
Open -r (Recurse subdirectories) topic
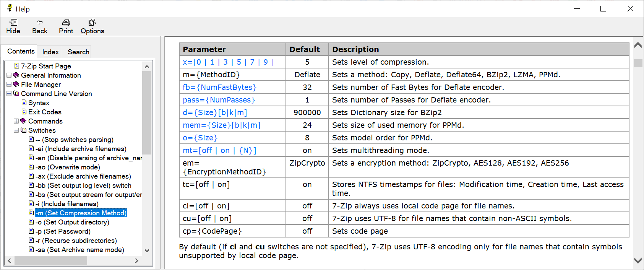(x=76, y=241)
